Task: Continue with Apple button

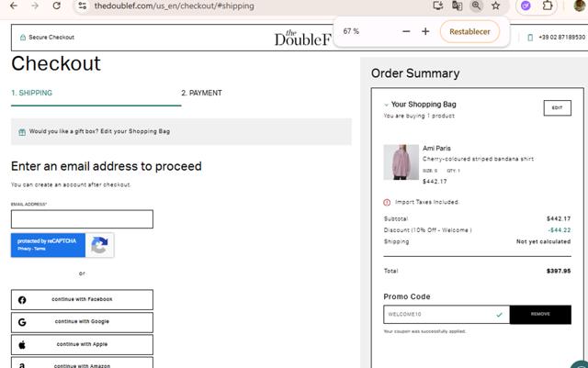Action: click(82, 344)
